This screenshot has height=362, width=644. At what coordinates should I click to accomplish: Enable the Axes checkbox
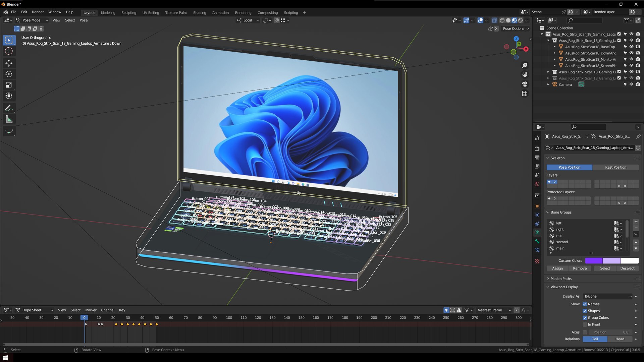pos(585,333)
